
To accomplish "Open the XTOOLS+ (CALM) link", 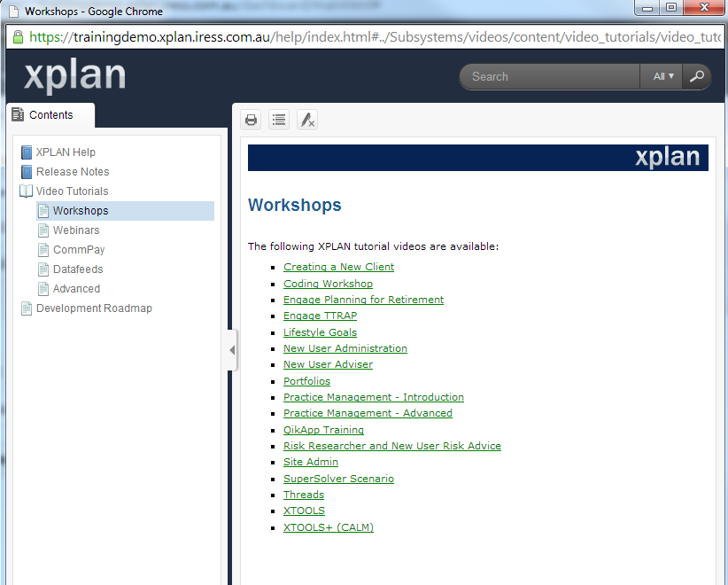I will 329,527.
